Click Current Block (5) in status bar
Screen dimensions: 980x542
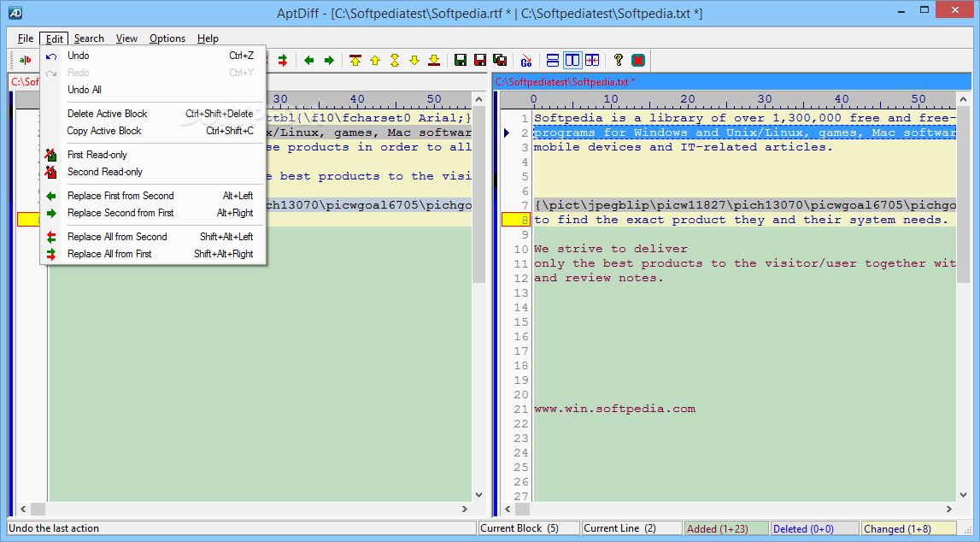point(529,528)
